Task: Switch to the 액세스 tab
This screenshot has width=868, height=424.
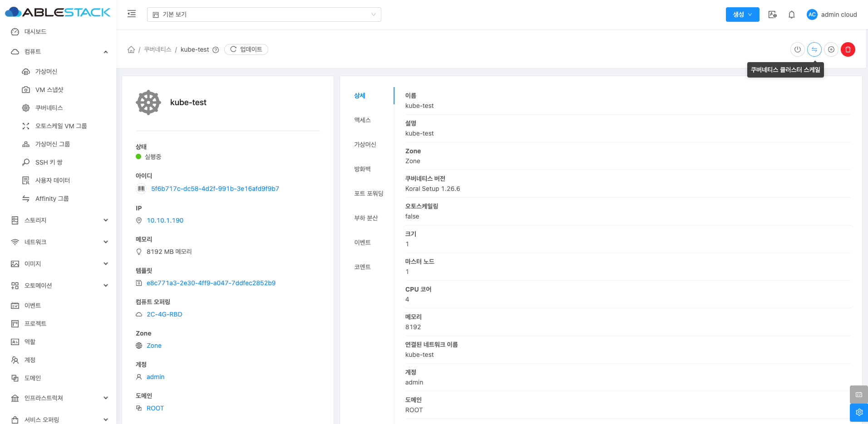Action: coord(362,120)
